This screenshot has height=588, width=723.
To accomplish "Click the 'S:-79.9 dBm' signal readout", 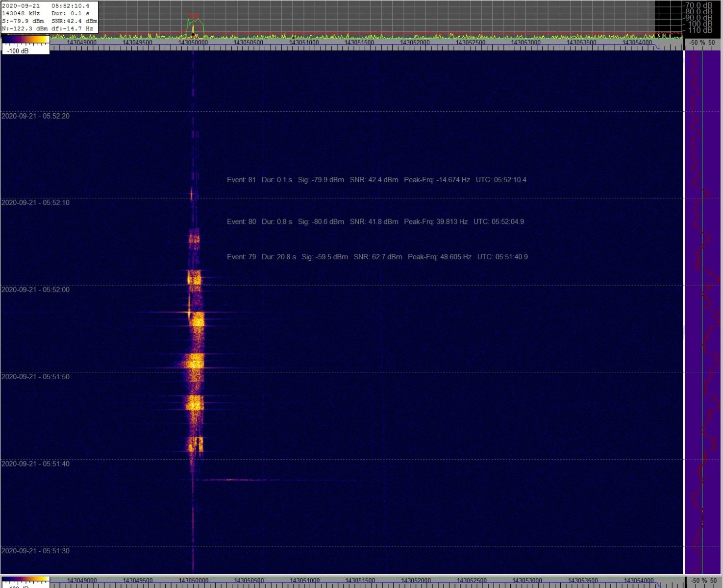I will 23,21.
